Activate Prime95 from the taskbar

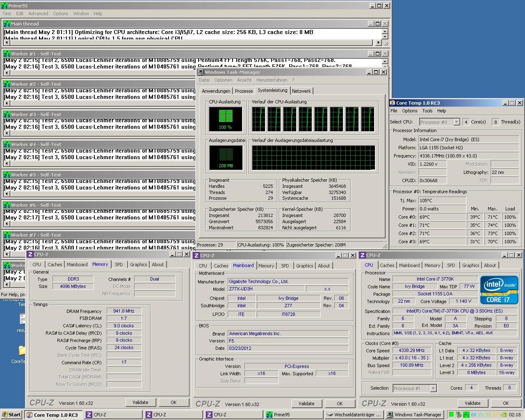pyautogui.click(x=293, y=415)
